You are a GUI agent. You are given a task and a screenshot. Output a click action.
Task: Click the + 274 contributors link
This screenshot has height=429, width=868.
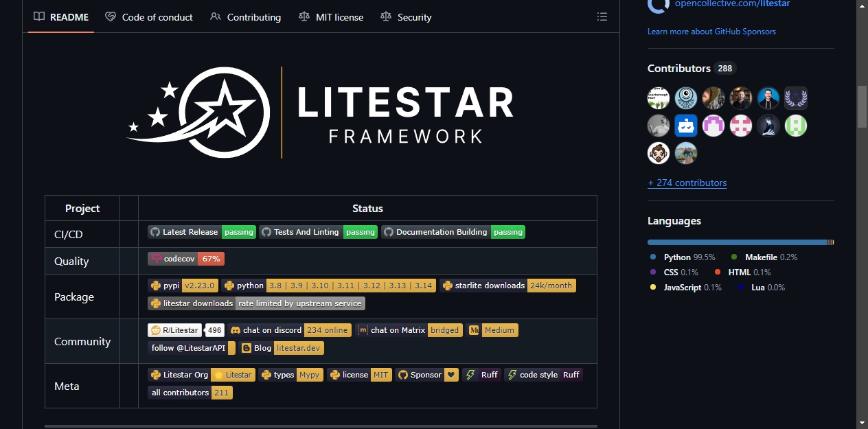(687, 183)
